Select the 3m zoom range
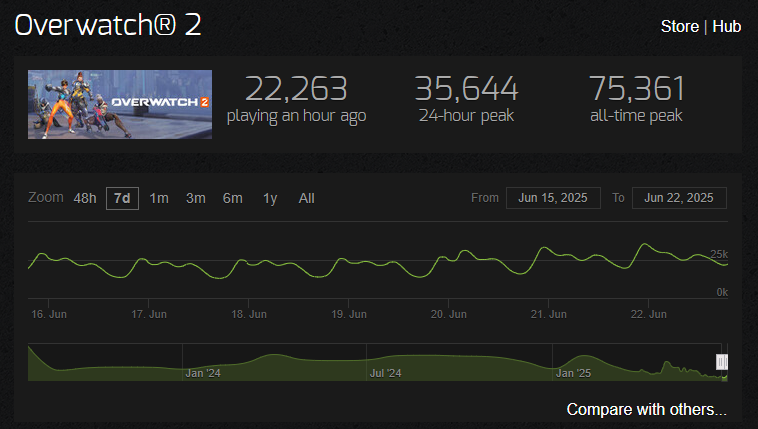Viewport: 758px width, 429px height. tap(196, 198)
